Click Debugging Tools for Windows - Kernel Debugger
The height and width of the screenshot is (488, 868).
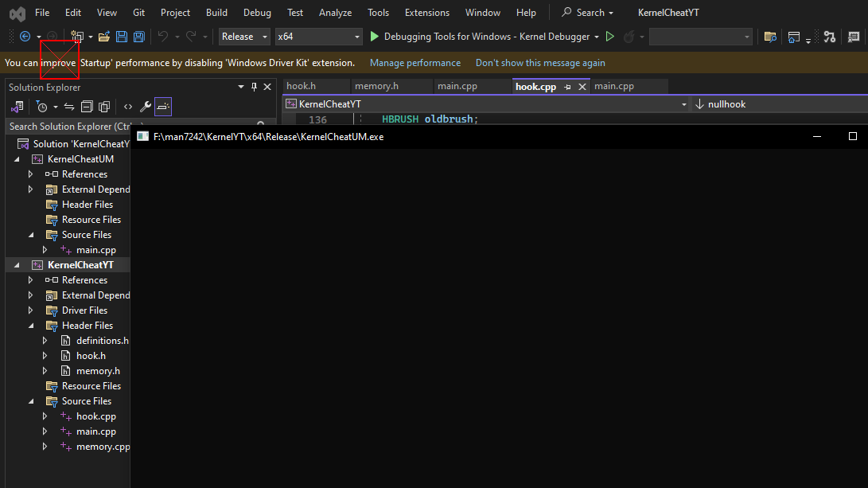[x=487, y=37]
